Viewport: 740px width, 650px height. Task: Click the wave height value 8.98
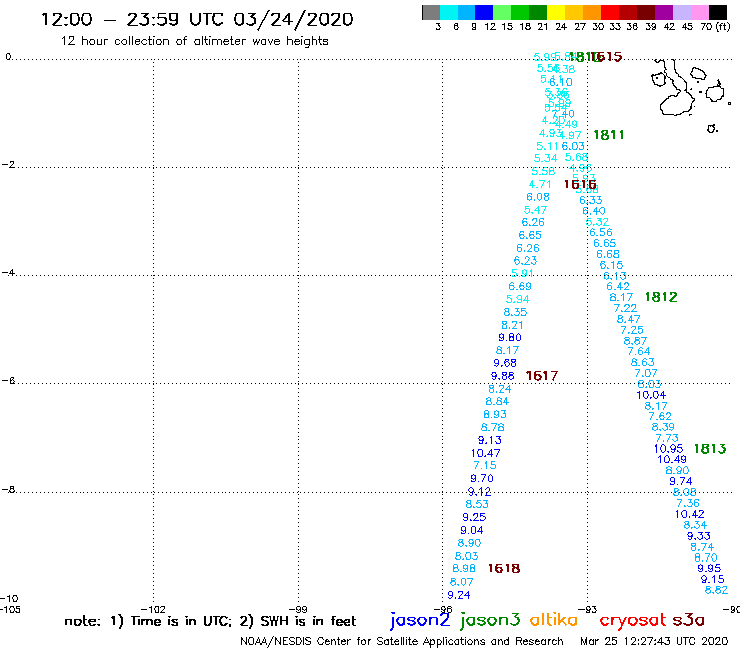[x=464, y=568]
